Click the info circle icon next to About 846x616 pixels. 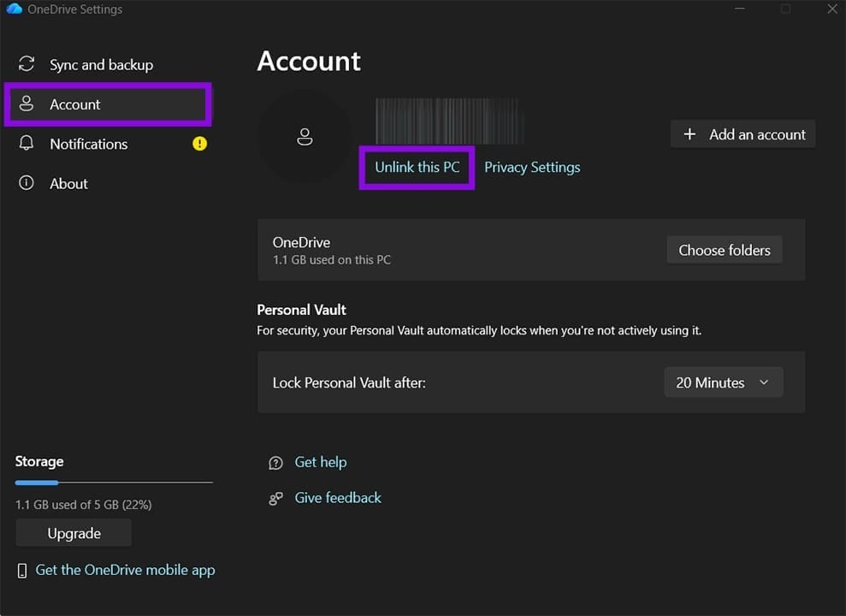27,183
